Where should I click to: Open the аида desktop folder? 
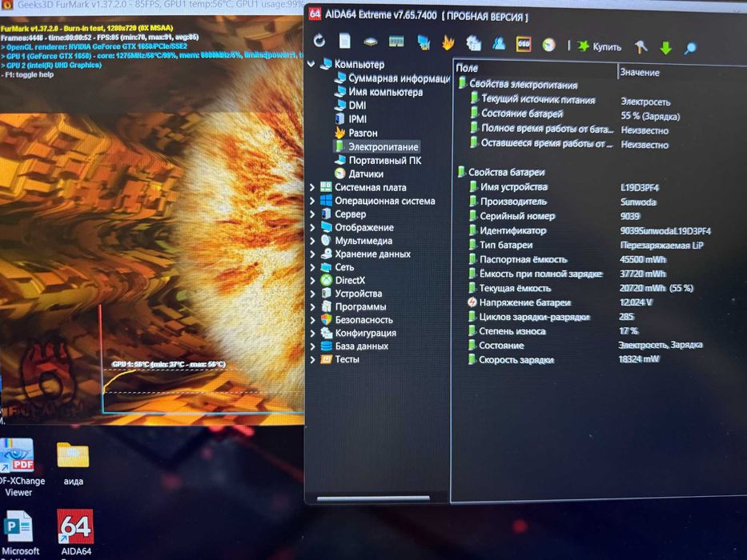(73, 463)
